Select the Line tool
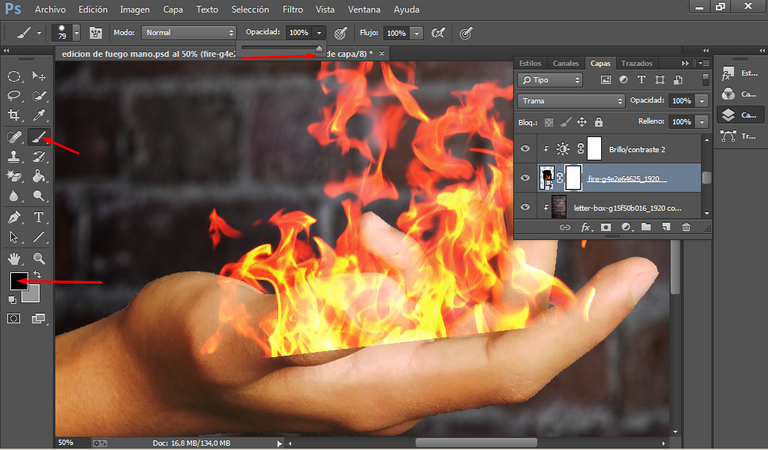This screenshot has width=768, height=450. pyautogui.click(x=39, y=237)
